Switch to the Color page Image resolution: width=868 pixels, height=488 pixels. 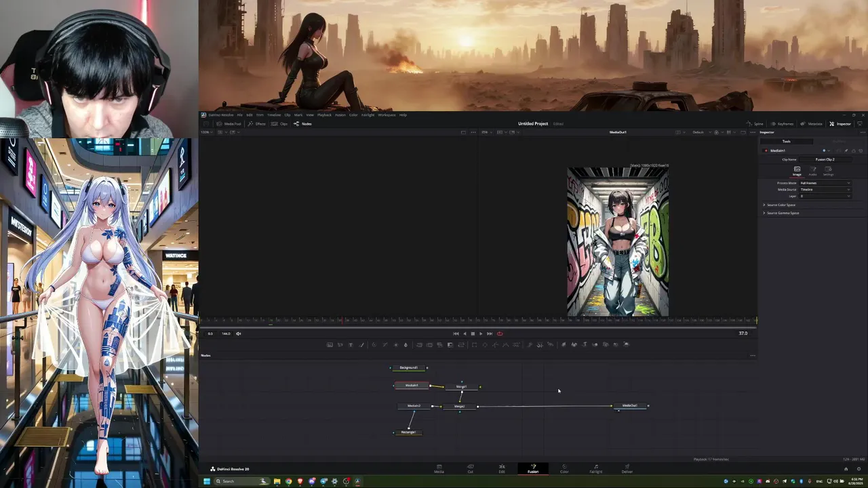(564, 468)
